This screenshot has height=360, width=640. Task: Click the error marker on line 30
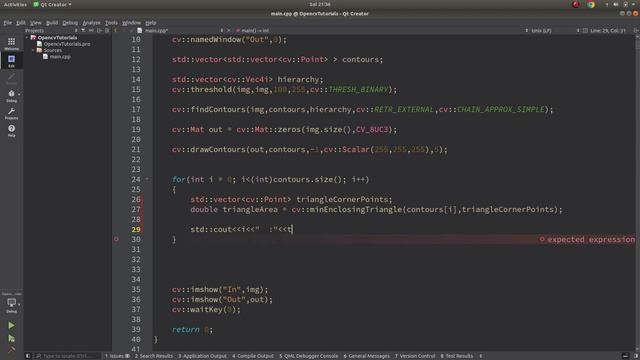tap(116, 239)
